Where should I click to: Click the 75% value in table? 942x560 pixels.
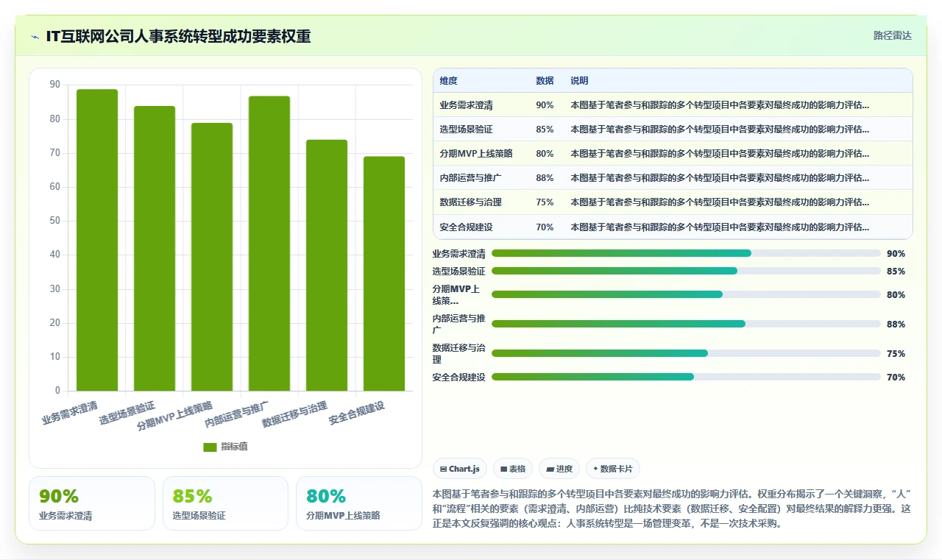tap(545, 202)
